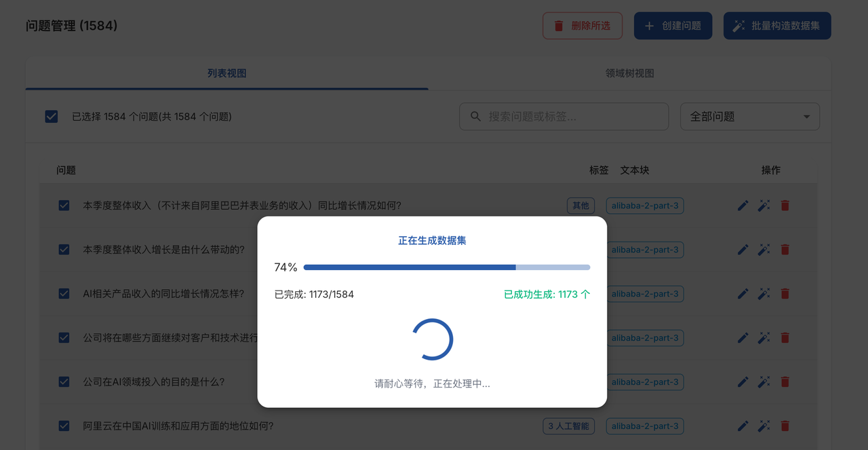Image resolution: width=868 pixels, height=450 pixels.
Task: Switch to 领域树视图 tab
Action: click(629, 73)
